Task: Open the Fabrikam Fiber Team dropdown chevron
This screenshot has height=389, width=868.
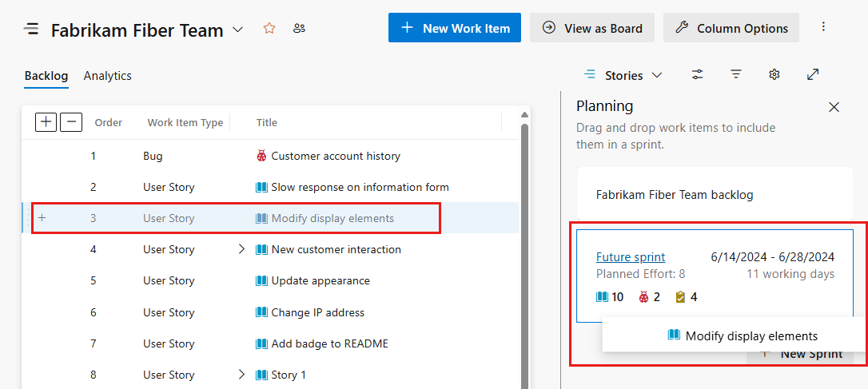Action: point(237,30)
